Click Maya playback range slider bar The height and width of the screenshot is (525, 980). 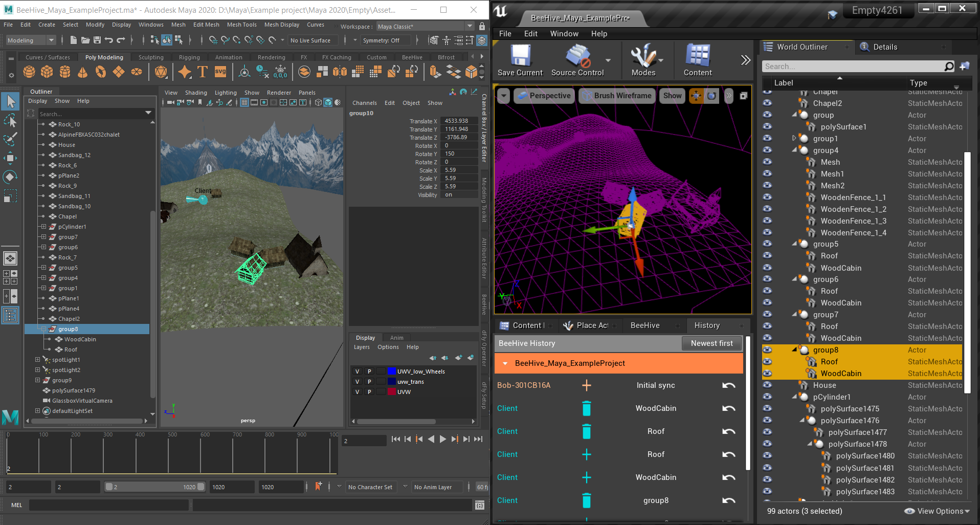(x=155, y=487)
